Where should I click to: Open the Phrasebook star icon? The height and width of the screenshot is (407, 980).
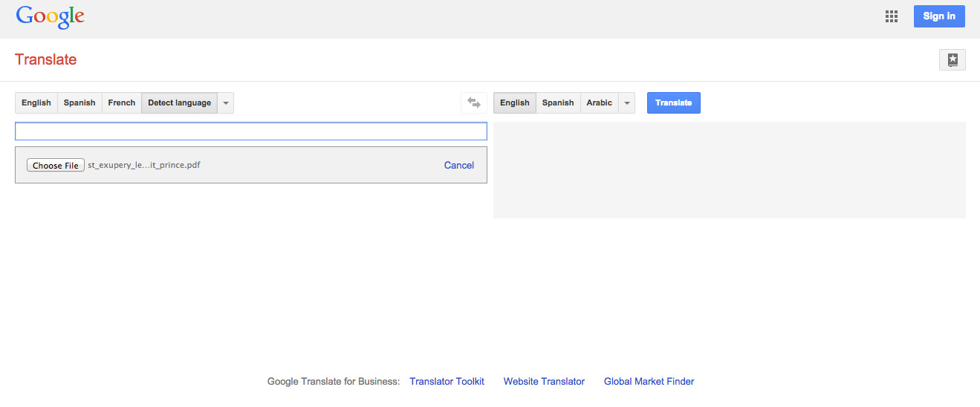click(952, 60)
